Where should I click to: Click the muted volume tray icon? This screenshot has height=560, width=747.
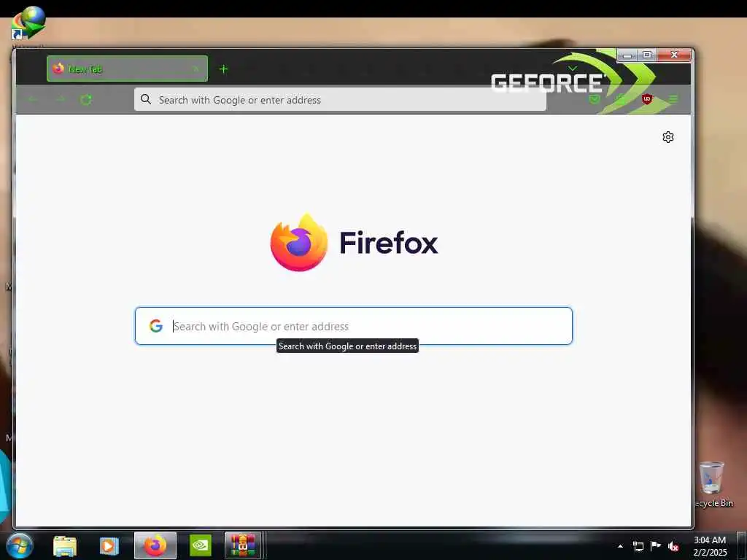(x=673, y=546)
